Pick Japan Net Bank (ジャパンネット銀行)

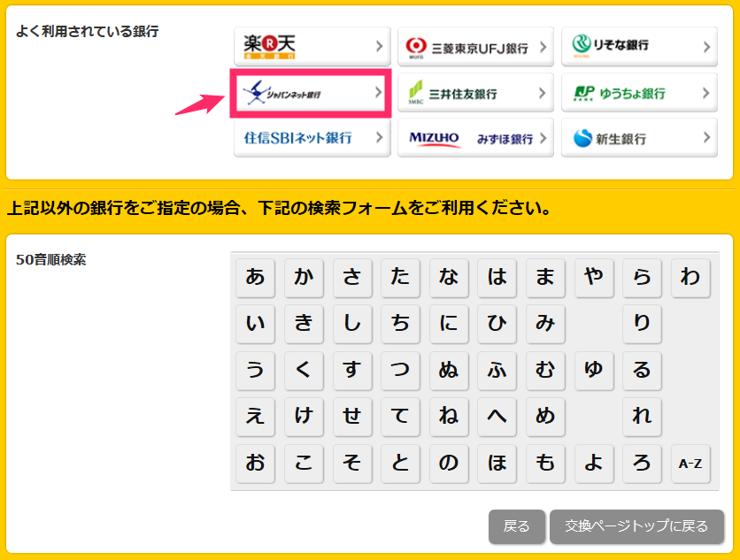click(x=312, y=93)
